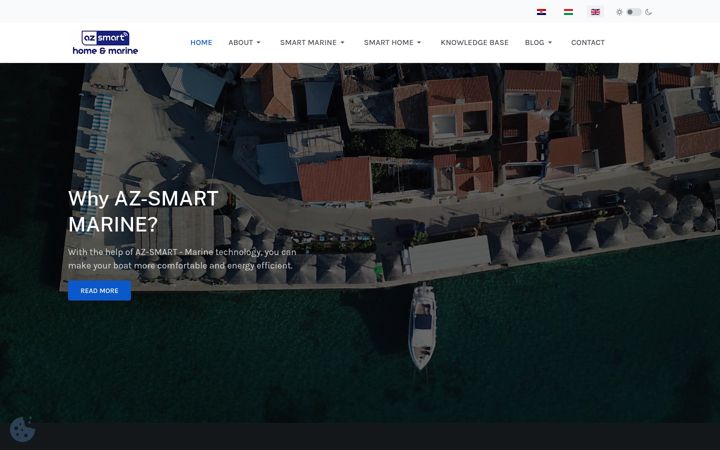The height and width of the screenshot is (450, 720).
Task: Open the ABOUT menu
Action: point(241,42)
